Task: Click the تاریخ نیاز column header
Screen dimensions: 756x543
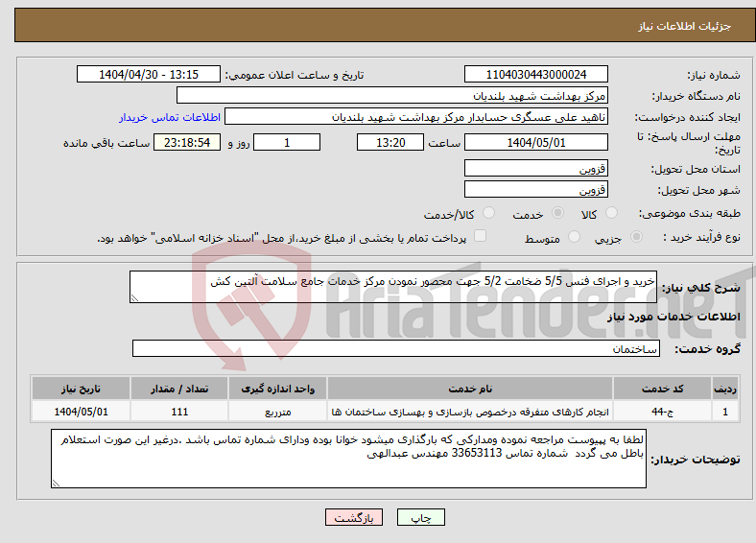Action: coord(81,389)
